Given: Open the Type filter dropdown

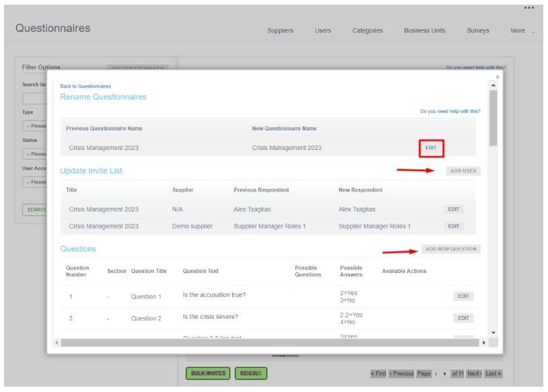Looking at the screenshot, I should [35, 126].
